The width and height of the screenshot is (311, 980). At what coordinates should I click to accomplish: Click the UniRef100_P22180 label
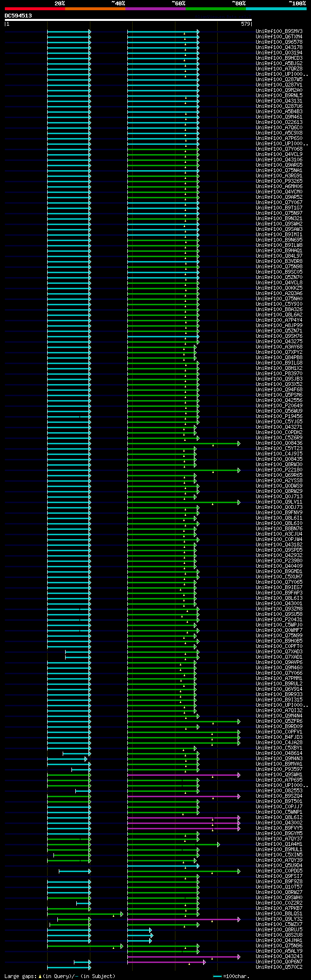tap(279, 470)
